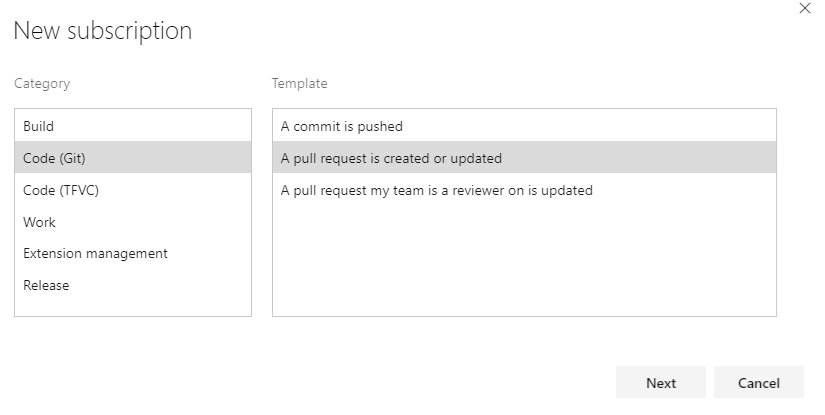Click the currently highlighted template row
This screenshot has height=415, width=825.
coord(523,158)
